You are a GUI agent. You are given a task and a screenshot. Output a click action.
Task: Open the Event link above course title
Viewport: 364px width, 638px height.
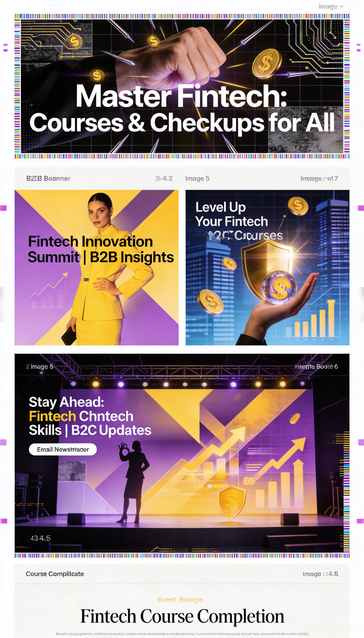point(180,599)
